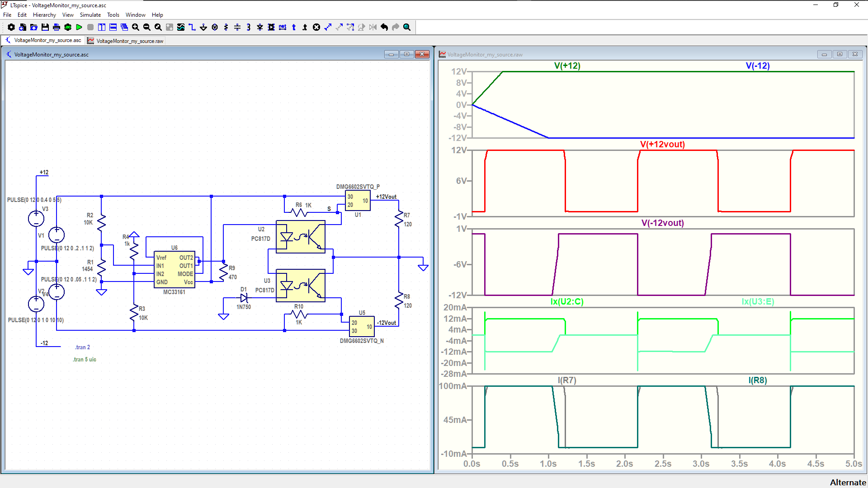Select the SPICE Directive tool
This screenshot has height=488, width=868.
click(x=305, y=27)
